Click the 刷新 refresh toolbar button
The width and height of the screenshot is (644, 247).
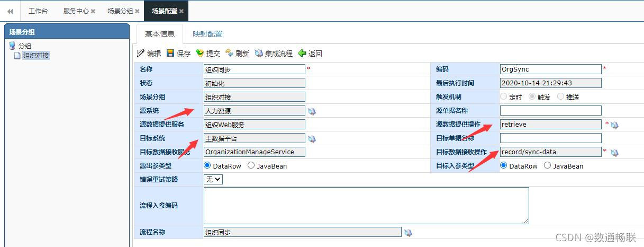tap(237, 54)
